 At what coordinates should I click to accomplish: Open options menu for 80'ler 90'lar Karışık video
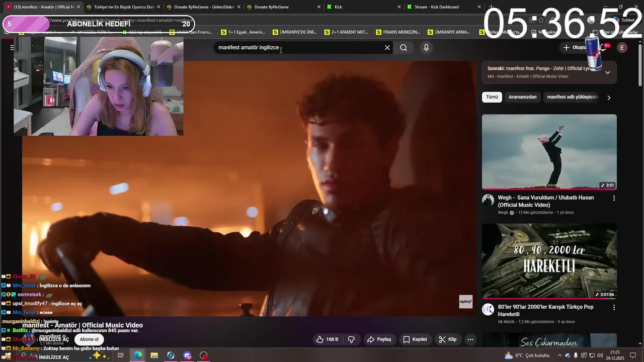click(x=614, y=307)
